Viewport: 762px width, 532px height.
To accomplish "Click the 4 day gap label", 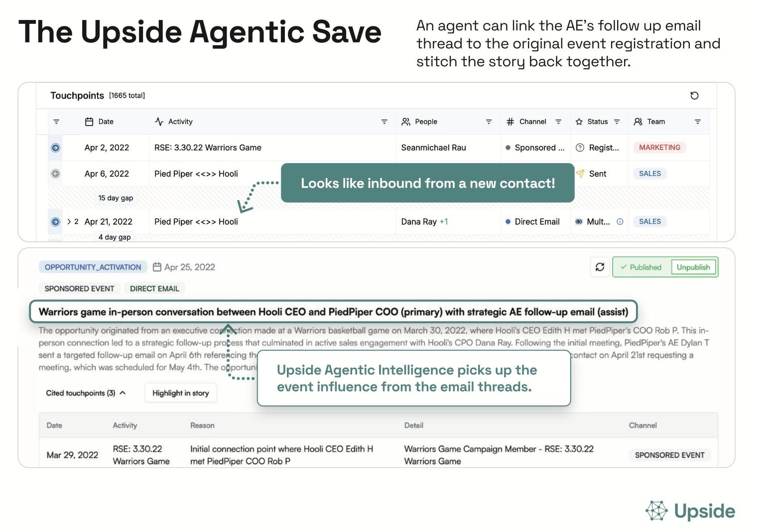I will tap(115, 237).
